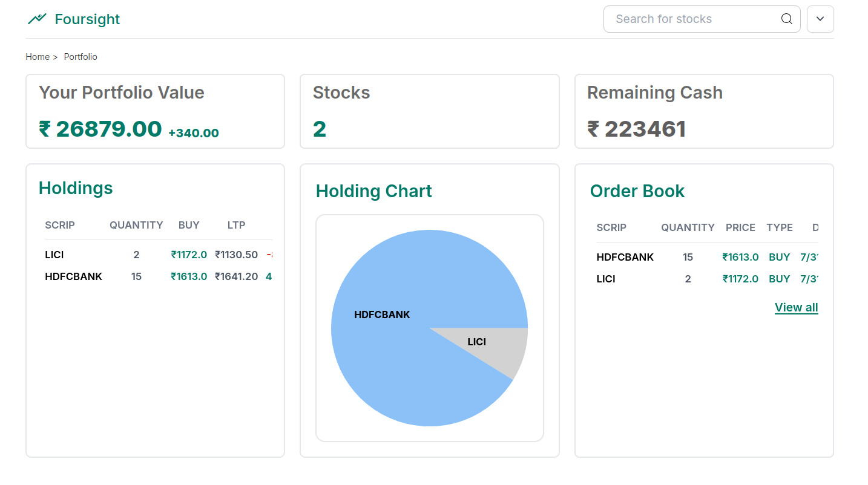Click the HDFCBANK entry in Order Book
Viewport: 868px width, 485px height.
tap(625, 257)
